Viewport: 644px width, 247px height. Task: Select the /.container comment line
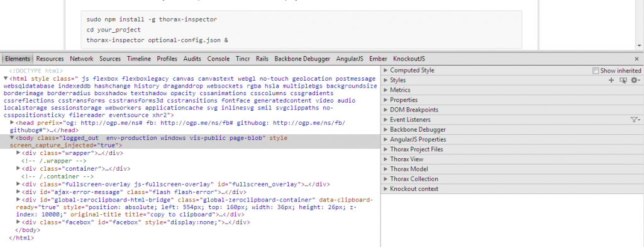(x=57, y=176)
